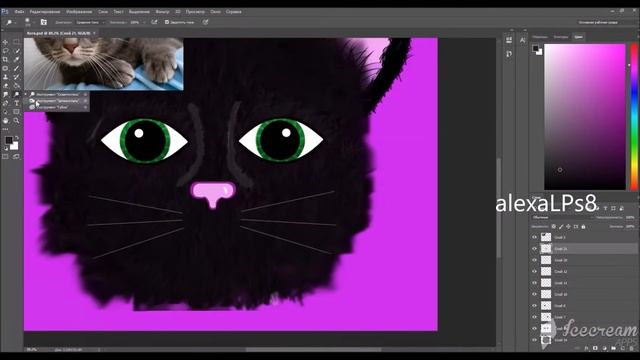Viewport: 640px width, 360px height.
Task: Open the layer blend mode dropdown
Action: pyautogui.click(x=562, y=218)
